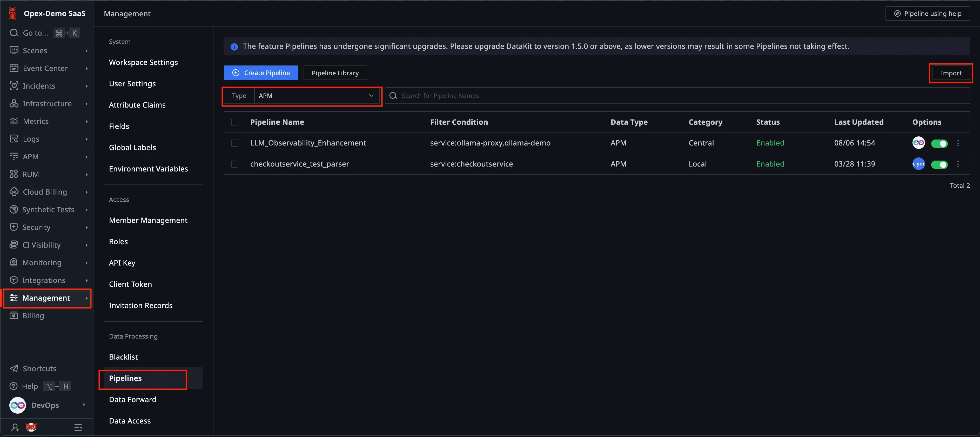Click the Event Center calendar icon

tap(14, 68)
